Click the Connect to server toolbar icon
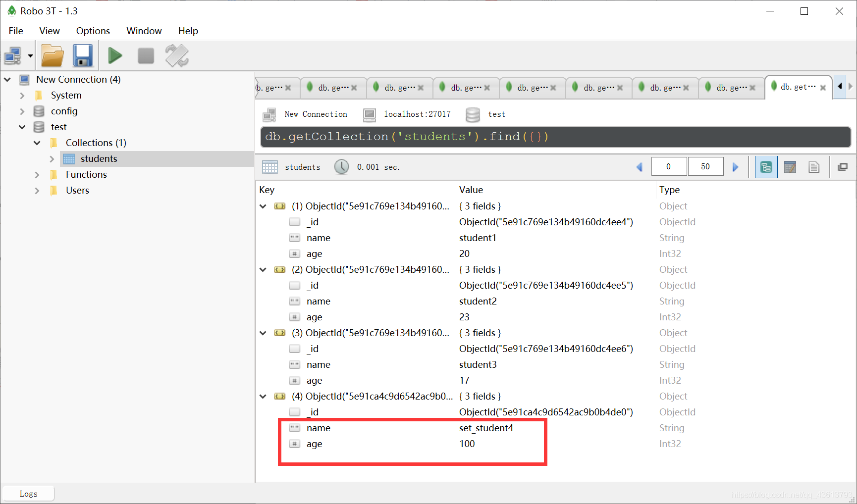This screenshot has height=504, width=857. [x=13, y=56]
